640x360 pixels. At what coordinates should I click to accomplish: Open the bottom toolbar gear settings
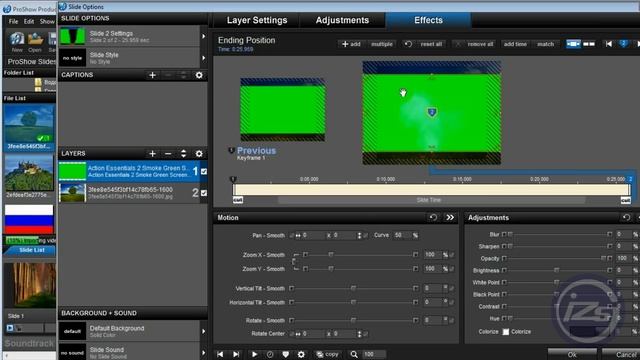(x=301, y=354)
